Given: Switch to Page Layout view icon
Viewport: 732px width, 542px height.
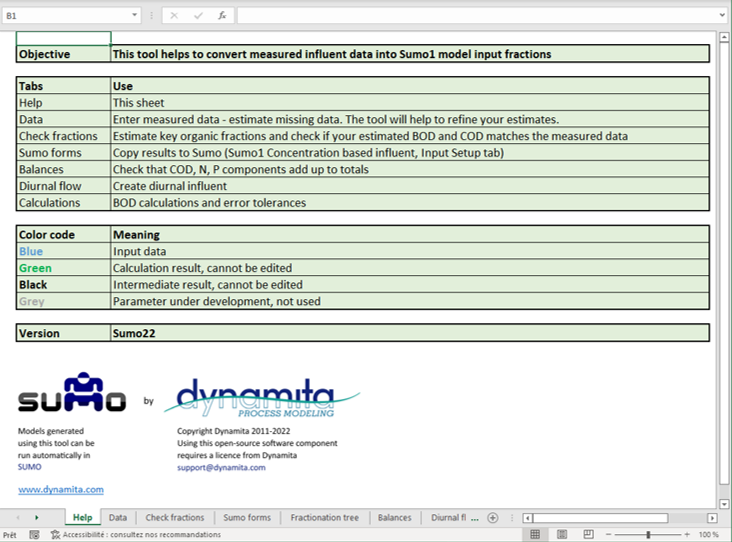Looking at the screenshot, I should pos(561,535).
